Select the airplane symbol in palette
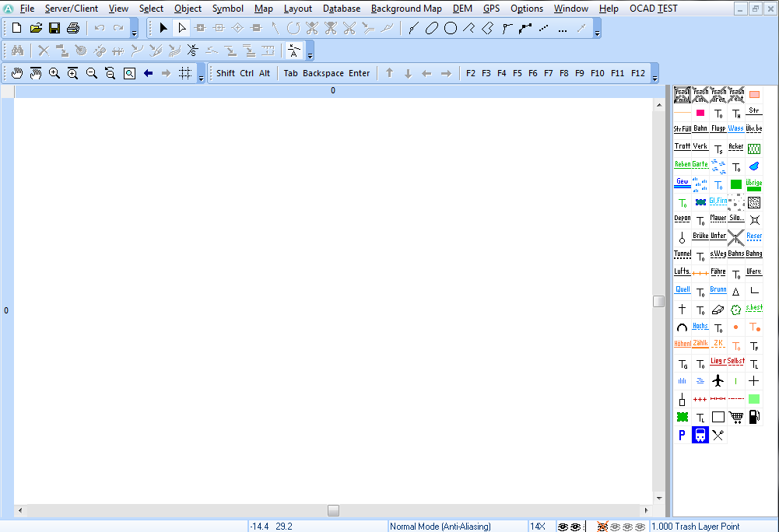Viewport: 779px width, 532px height. [x=718, y=381]
